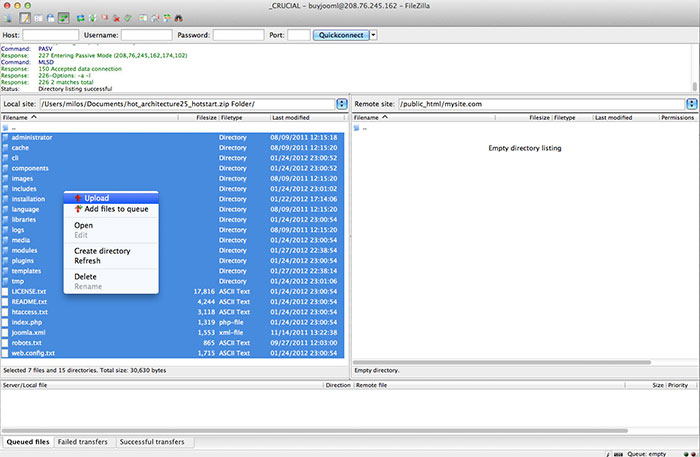Click the Remote site path field
This screenshot has width=700, height=457.
(542, 104)
